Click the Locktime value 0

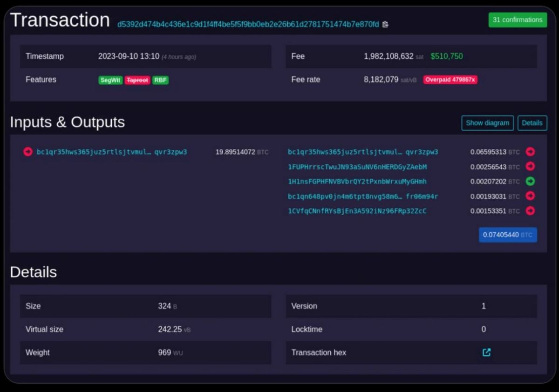pyautogui.click(x=484, y=329)
